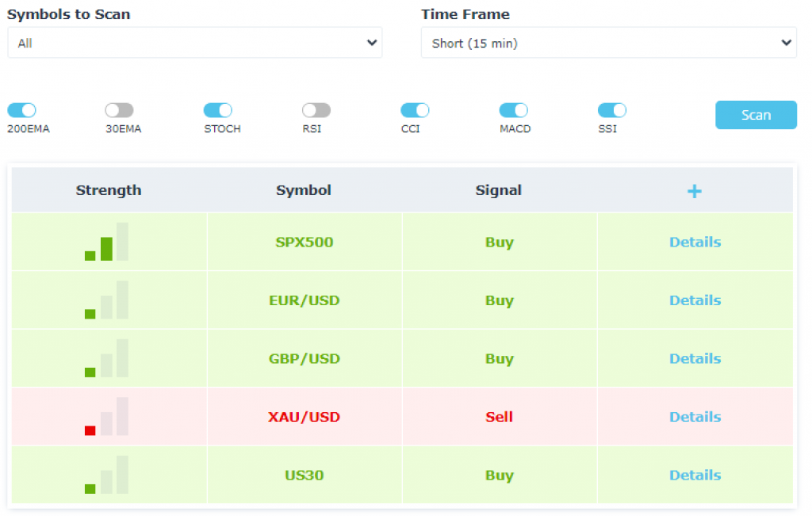The height and width of the screenshot is (516, 812).
Task: Open Details for US30
Action: click(695, 475)
